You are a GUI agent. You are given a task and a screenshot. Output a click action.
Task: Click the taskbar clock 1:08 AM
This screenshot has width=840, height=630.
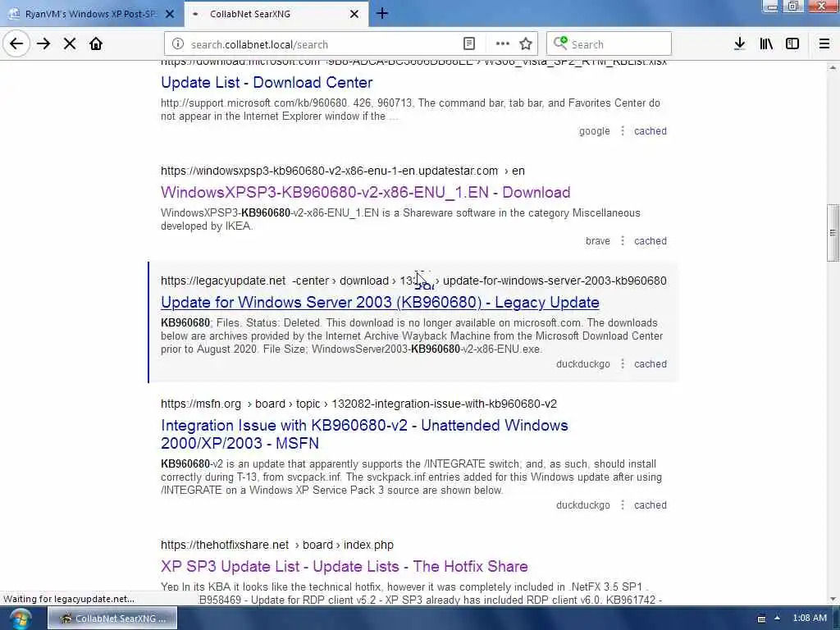[x=810, y=618]
